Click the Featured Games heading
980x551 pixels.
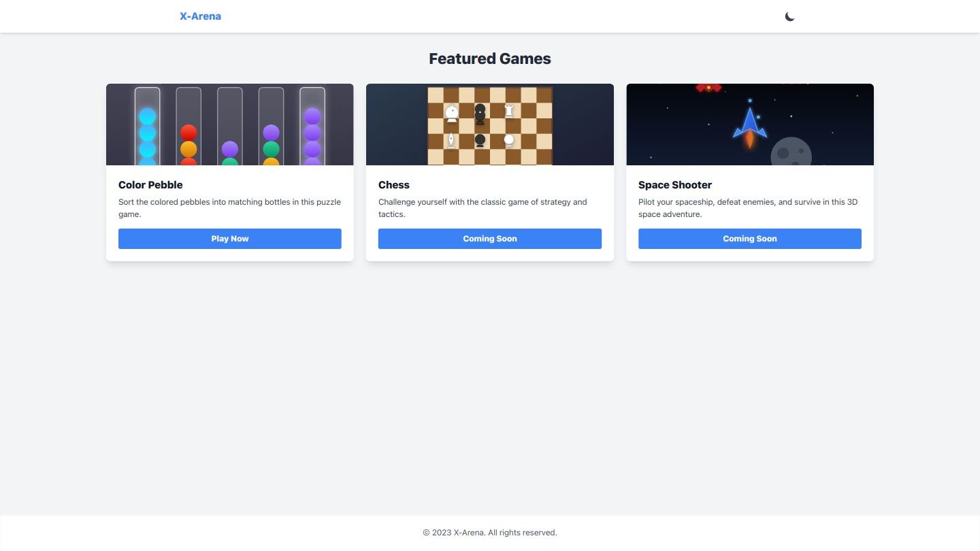(x=489, y=59)
